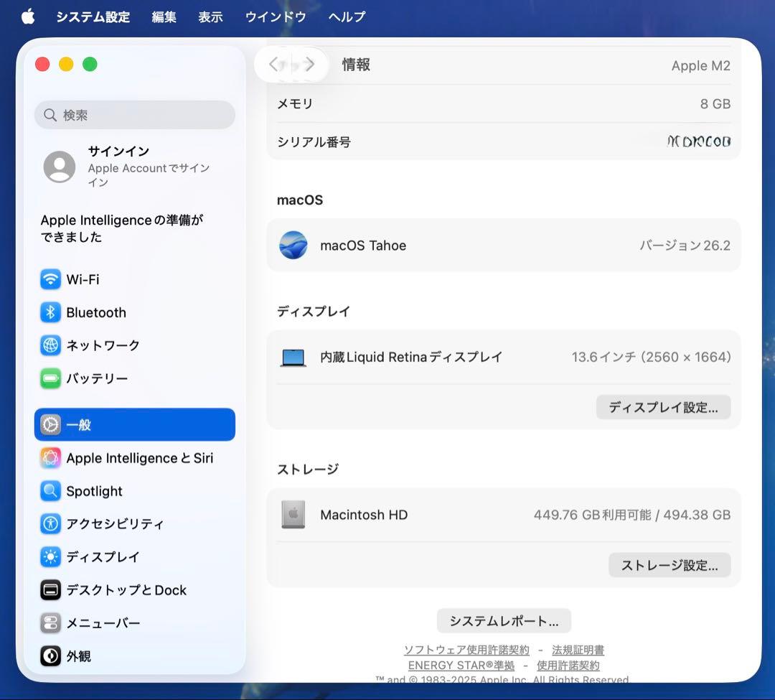Click the シリアル番号 value
This screenshot has height=700, width=775.
[699, 142]
